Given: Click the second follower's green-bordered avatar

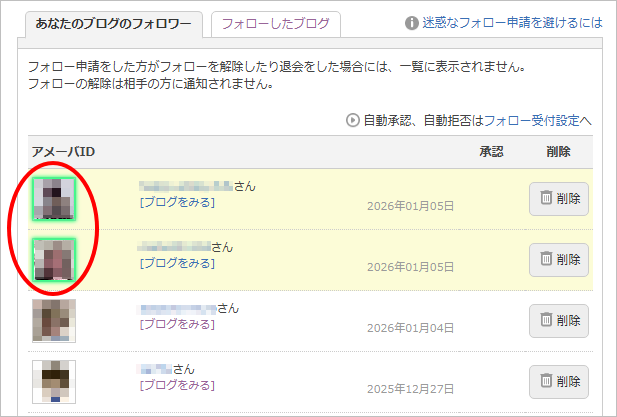Looking at the screenshot, I should (54, 260).
